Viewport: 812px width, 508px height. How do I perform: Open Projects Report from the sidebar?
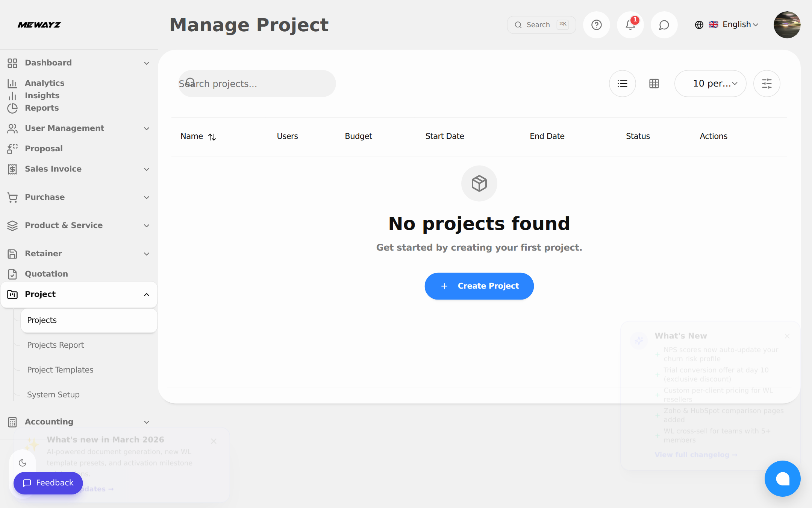coord(55,345)
